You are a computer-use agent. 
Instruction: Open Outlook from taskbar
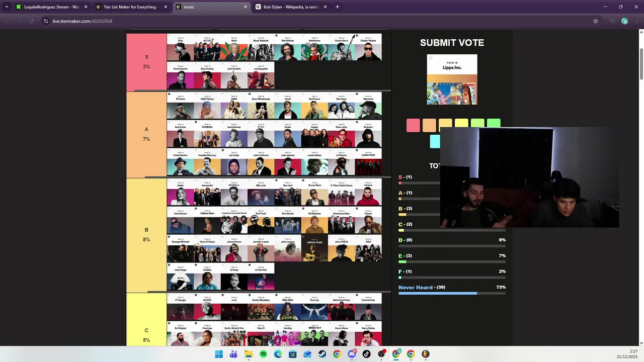307,354
